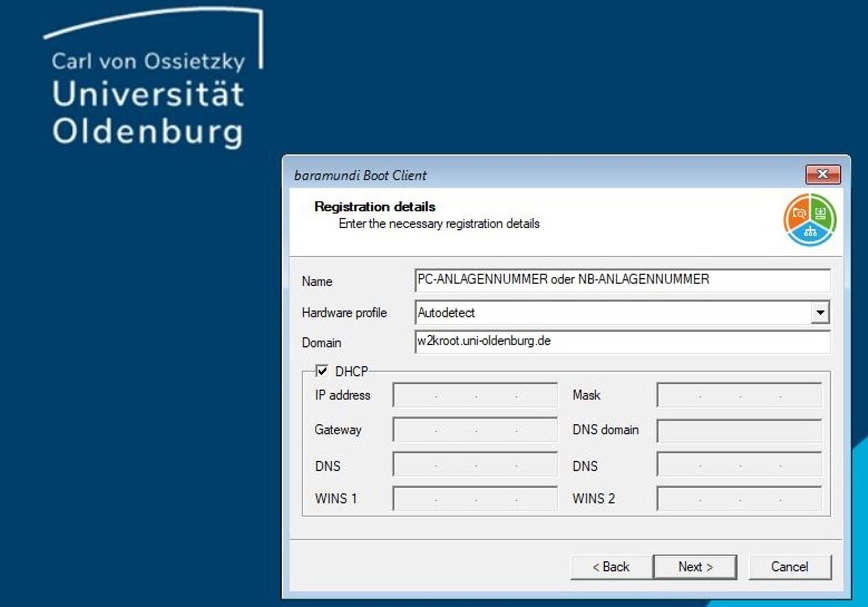Click the Next button
The image size is (868, 607).
695,567
